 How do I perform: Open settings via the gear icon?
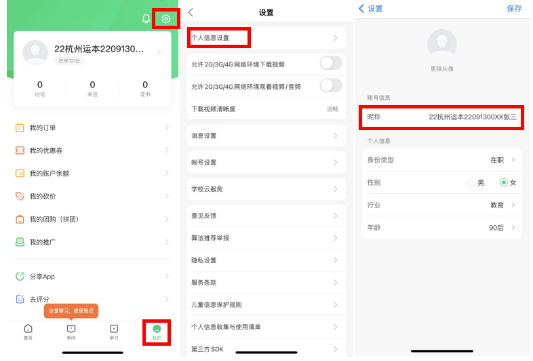click(166, 19)
